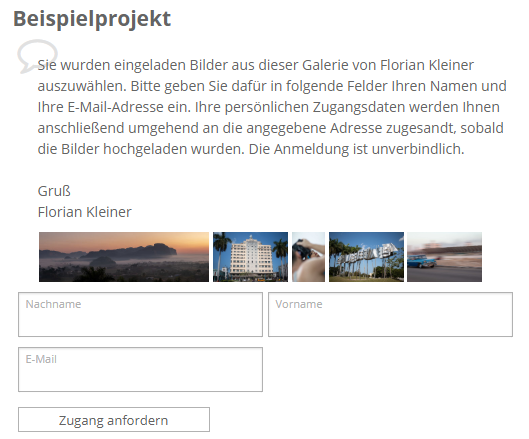The width and height of the screenshot is (529, 439).
Task: Open the white hotel building thumbnail
Action: 250,257
